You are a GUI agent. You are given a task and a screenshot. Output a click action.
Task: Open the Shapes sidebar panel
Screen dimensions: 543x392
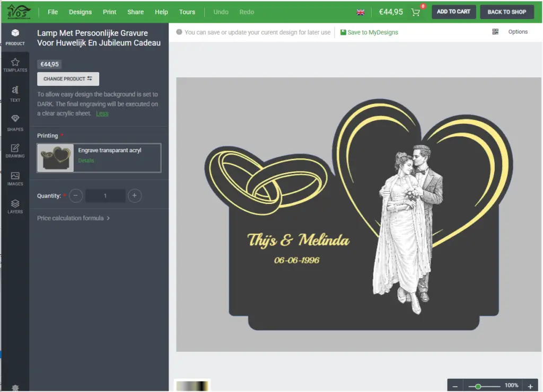point(15,123)
